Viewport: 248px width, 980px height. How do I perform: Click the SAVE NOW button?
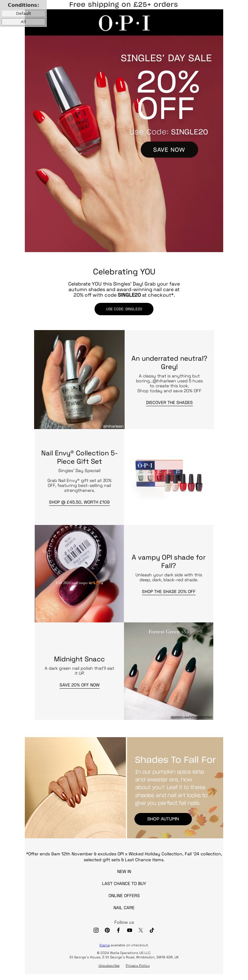pos(169,149)
